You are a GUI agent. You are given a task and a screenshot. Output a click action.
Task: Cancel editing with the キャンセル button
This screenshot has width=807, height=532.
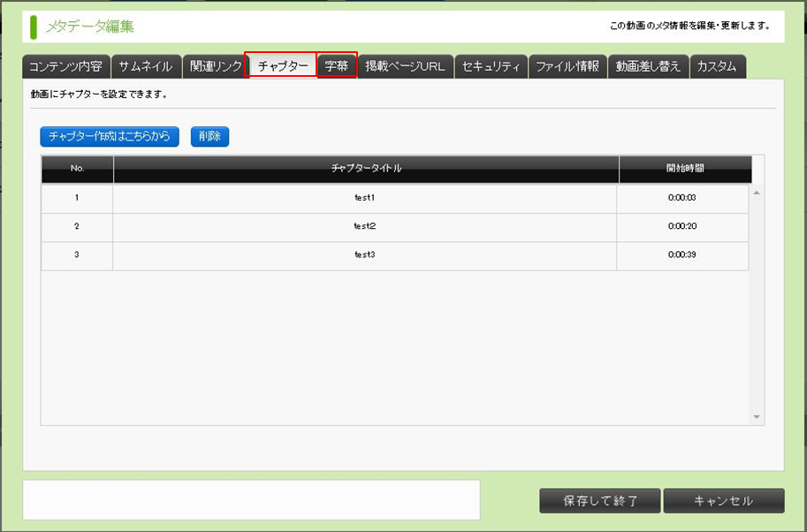(724, 500)
